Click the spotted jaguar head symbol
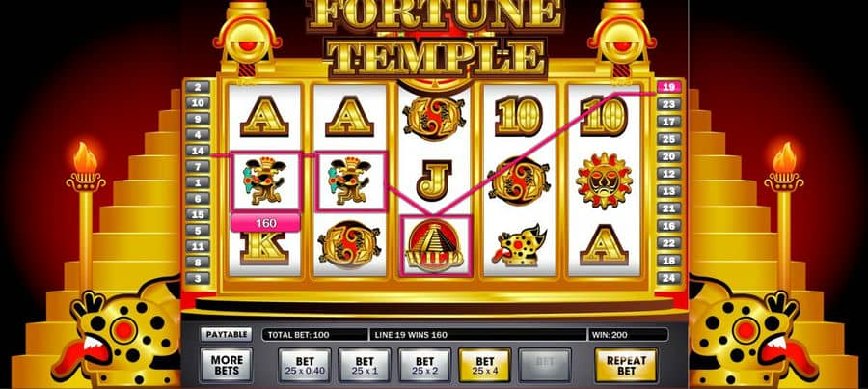Screen dimensions: 868x389 [519, 246]
